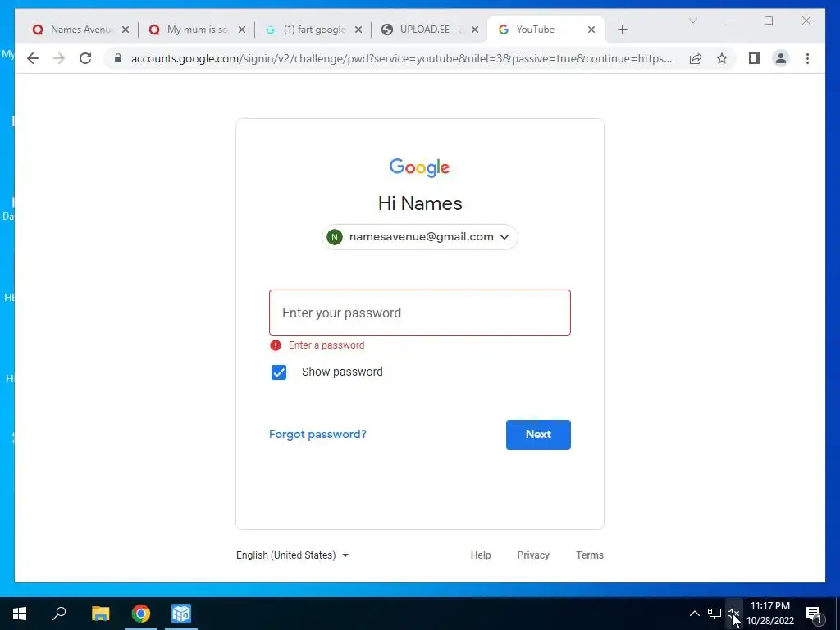Open the Chrome three-dot menu

(x=807, y=58)
